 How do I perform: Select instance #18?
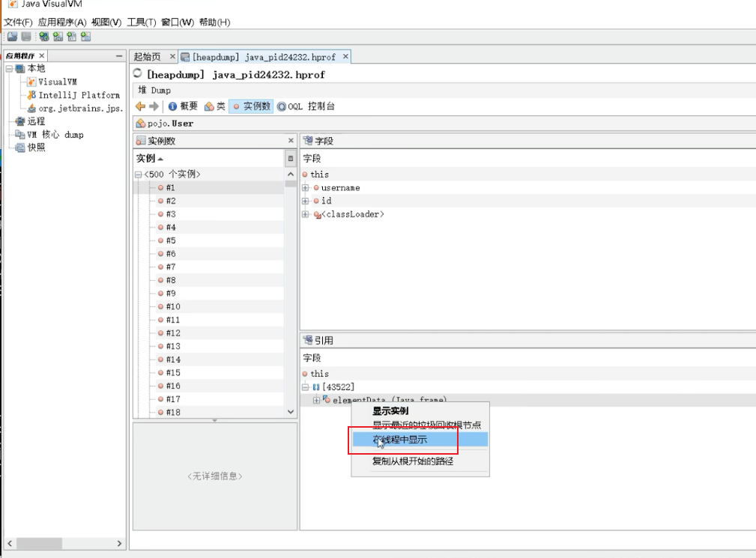(x=208, y=413)
